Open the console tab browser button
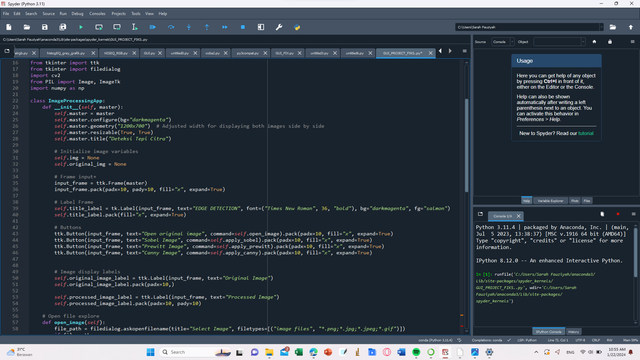Image resolution: width=640 pixels, height=360 pixels. click(480, 214)
